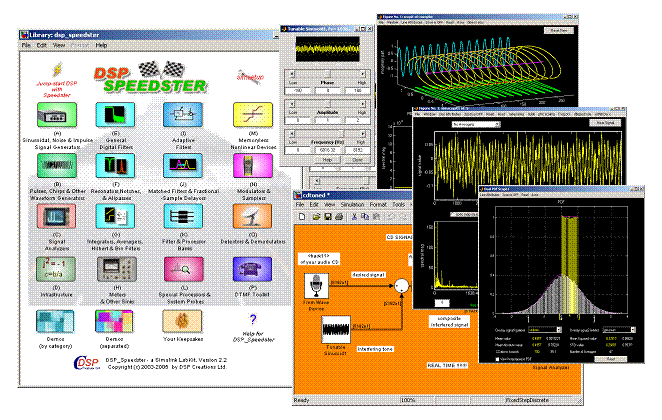Image resolution: width=662 pixels, height=420 pixels.
Task: Open the Adaptive Filters library icon
Action: [x=183, y=115]
